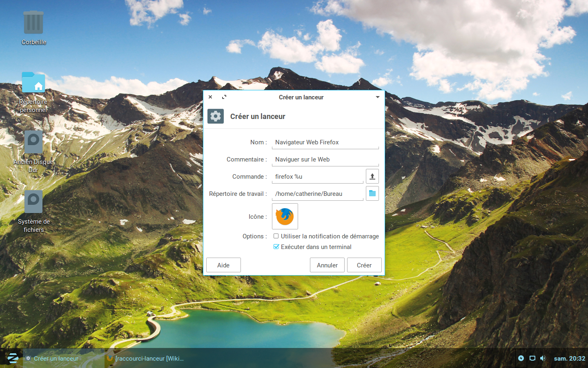Open the window menu arrow in titlebar
The image size is (588, 368).
pyautogui.click(x=377, y=97)
